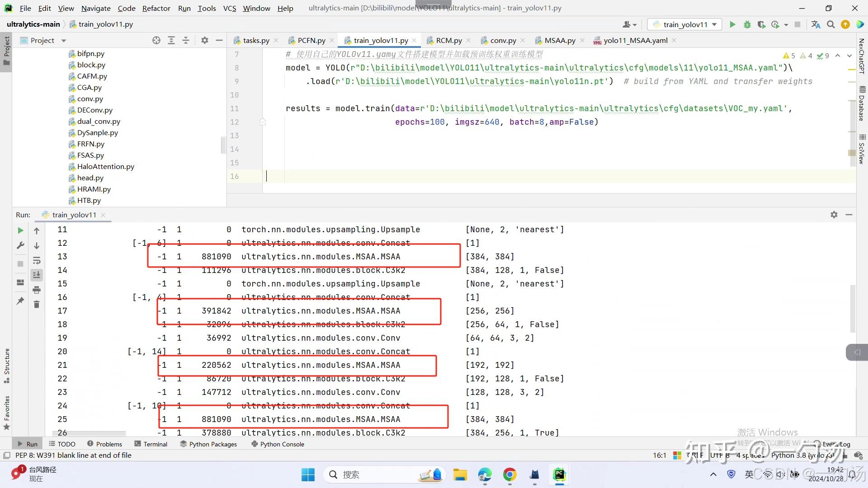Collapse all in the Project panel toolbar
This screenshot has height=488, width=868.
pyautogui.click(x=186, y=40)
